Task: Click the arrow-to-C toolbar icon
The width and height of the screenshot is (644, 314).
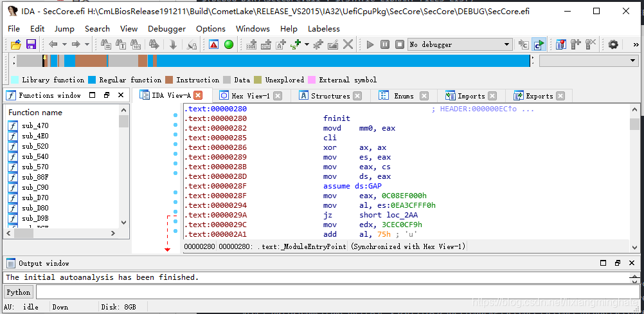Action: [524, 44]
